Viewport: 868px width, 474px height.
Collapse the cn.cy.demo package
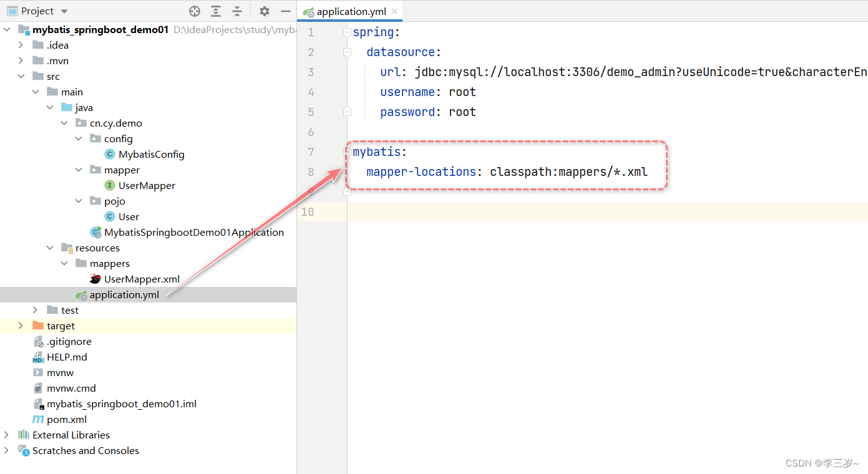tap(64, 123)
